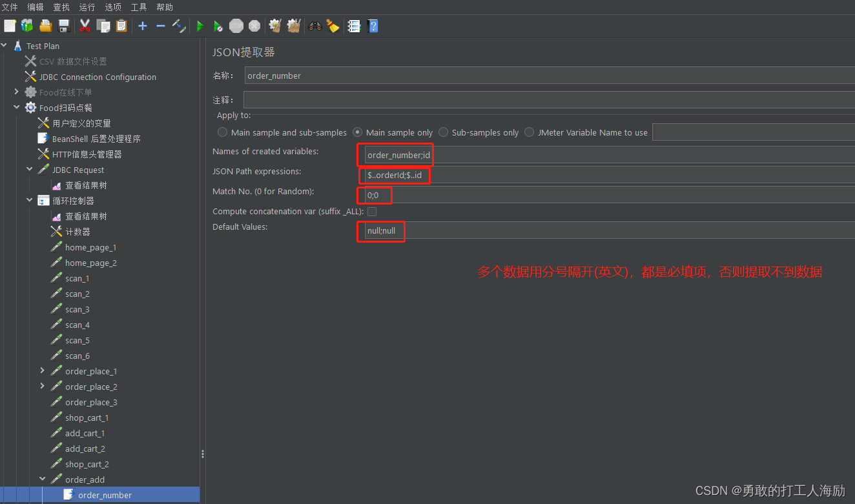This screenshot has width=855, height=504.
Task: Open the 选项 menu
Action: [x=113, y=7]
